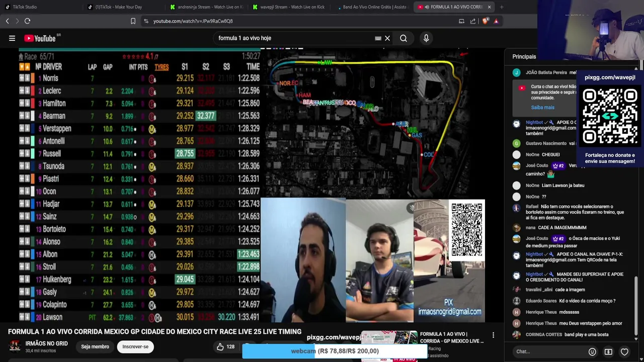The width and height of the screenshot is (644, 362).
Task: Open the on-screen keyboard icon in search box
Action: coord(378,38)
